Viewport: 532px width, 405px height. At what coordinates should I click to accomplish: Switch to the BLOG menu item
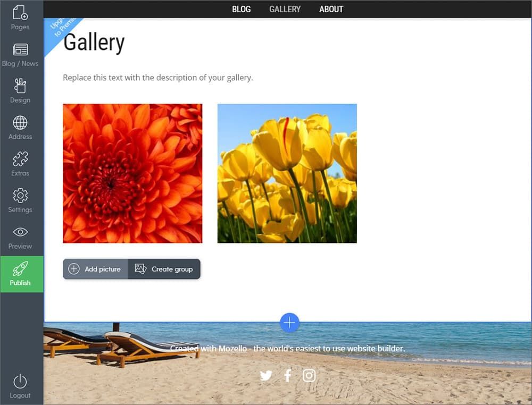click(241, 9)
